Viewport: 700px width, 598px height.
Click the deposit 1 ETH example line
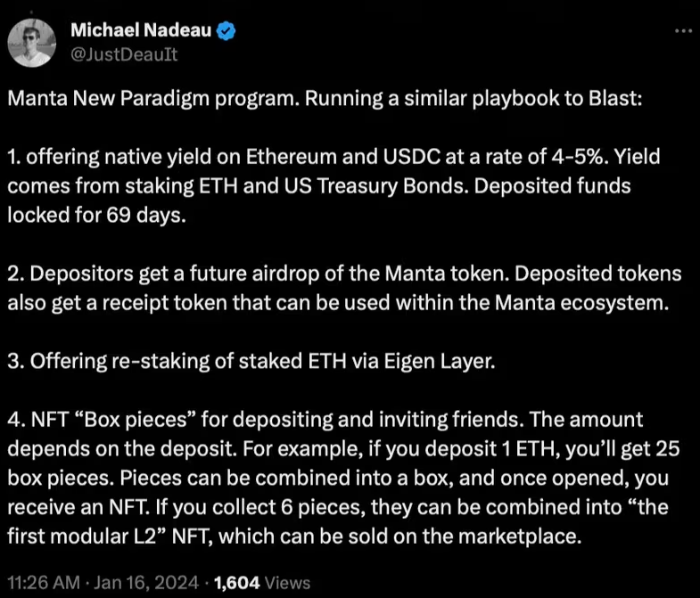[343, 448]
